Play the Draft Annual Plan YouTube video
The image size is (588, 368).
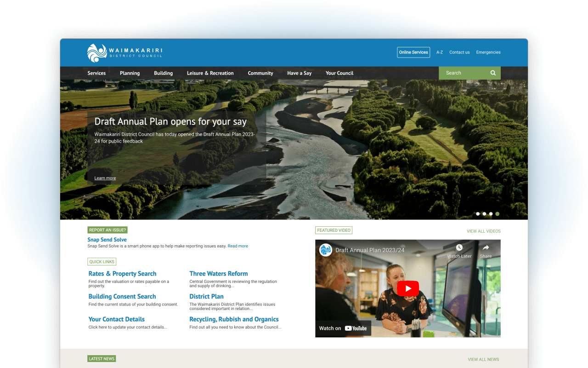pyautogui.click(x=408, y=288)
